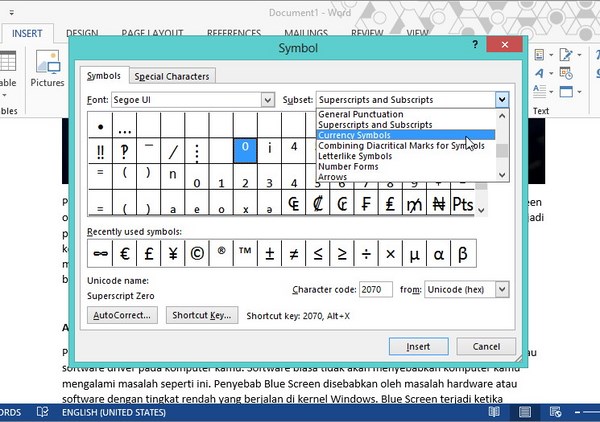Open the Symbols tab
This screenshot has width=600, height=422.
click(x=104, y=76)
